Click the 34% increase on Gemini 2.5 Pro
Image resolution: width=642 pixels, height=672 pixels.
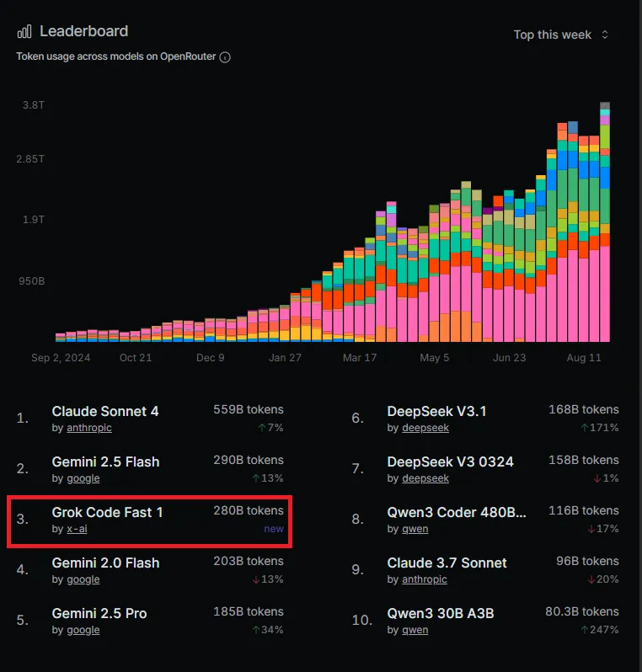pyautogui.click(x=268, y=630)
